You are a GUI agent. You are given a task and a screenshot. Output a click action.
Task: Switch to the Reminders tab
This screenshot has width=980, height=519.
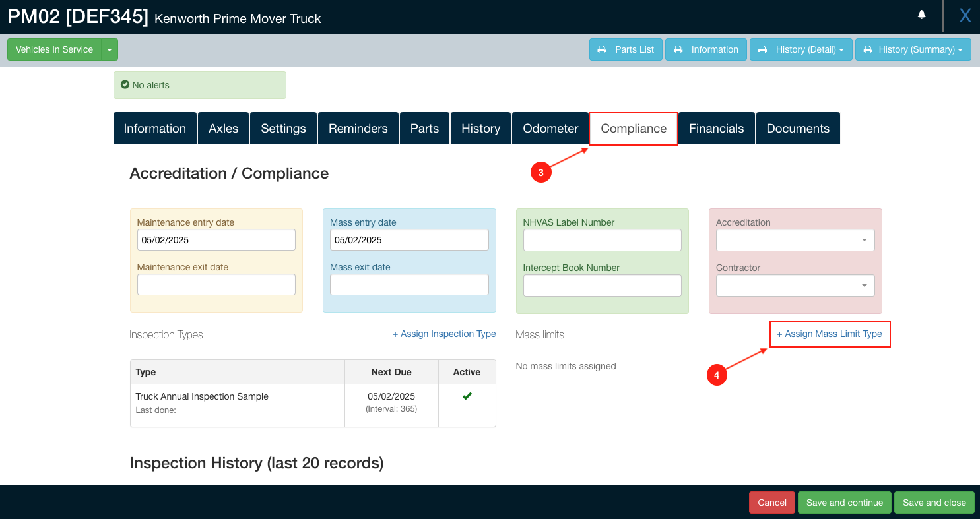coord(358,129)
